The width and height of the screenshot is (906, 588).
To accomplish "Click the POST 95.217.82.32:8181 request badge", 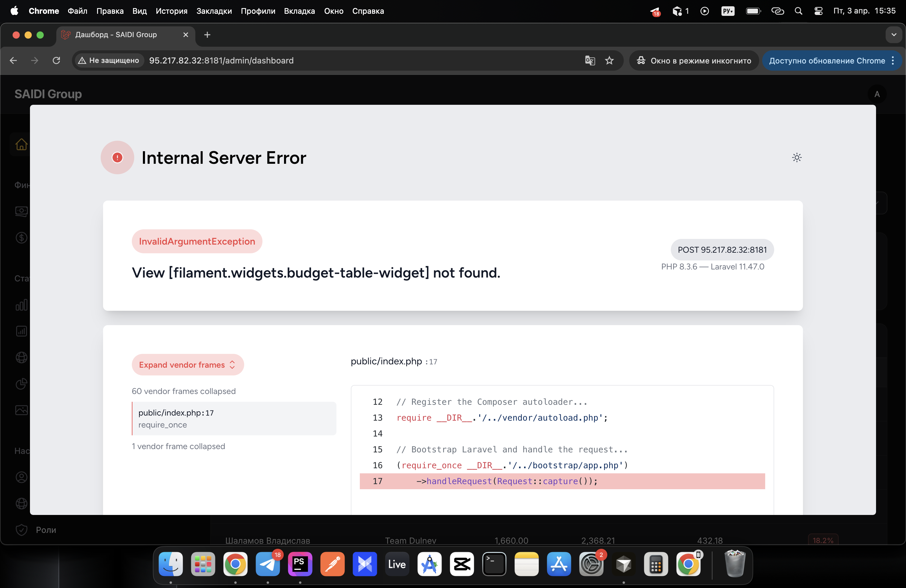I will tap(722, 249).
